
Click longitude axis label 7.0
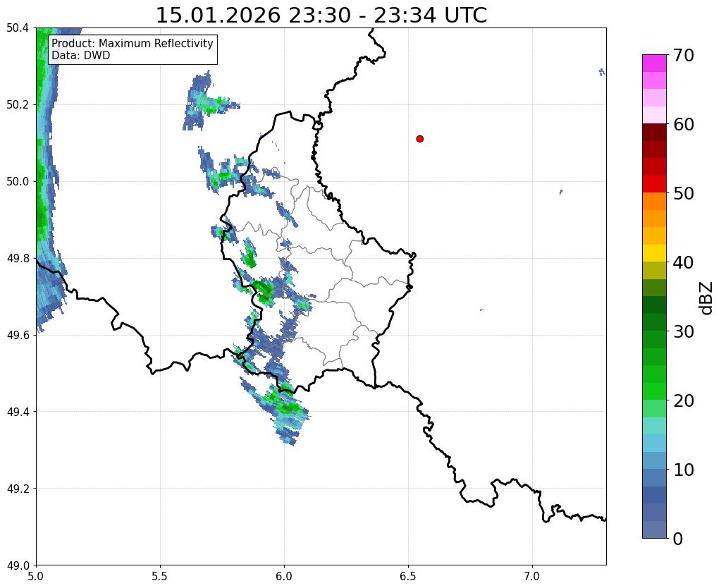click(x=532, y=577)
